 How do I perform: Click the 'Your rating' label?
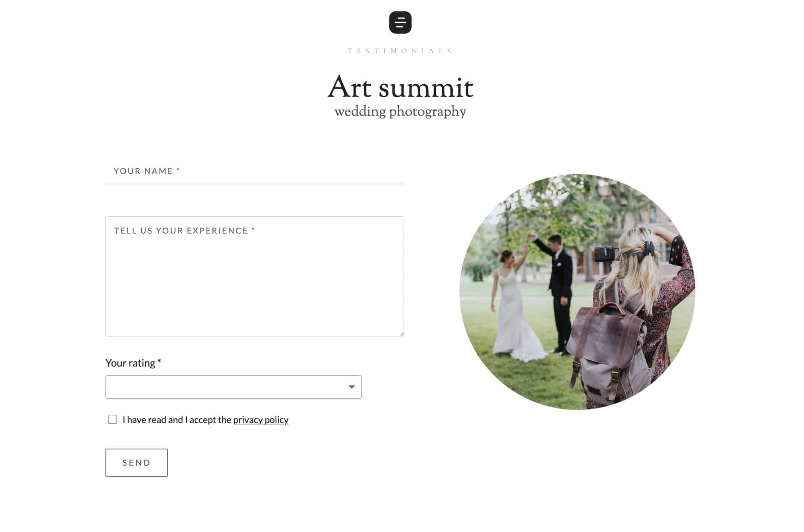[x=130, y=363]
